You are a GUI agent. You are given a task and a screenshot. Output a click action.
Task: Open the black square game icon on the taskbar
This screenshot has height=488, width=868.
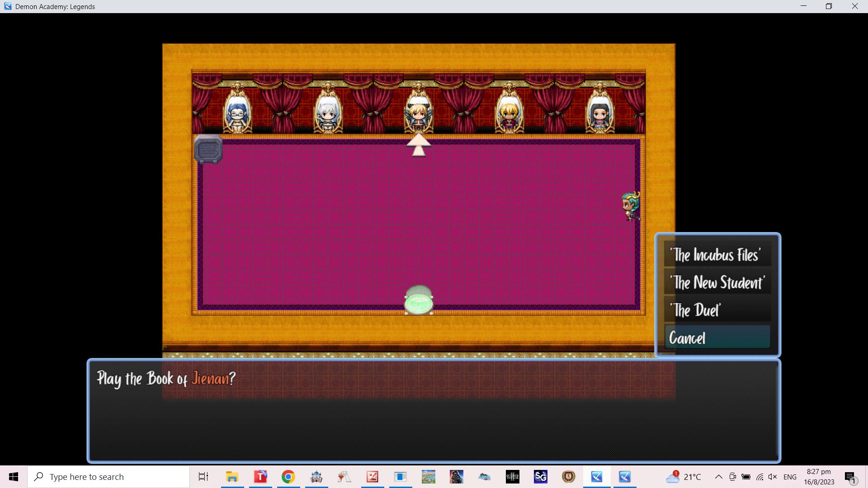(x=513, y=477)
